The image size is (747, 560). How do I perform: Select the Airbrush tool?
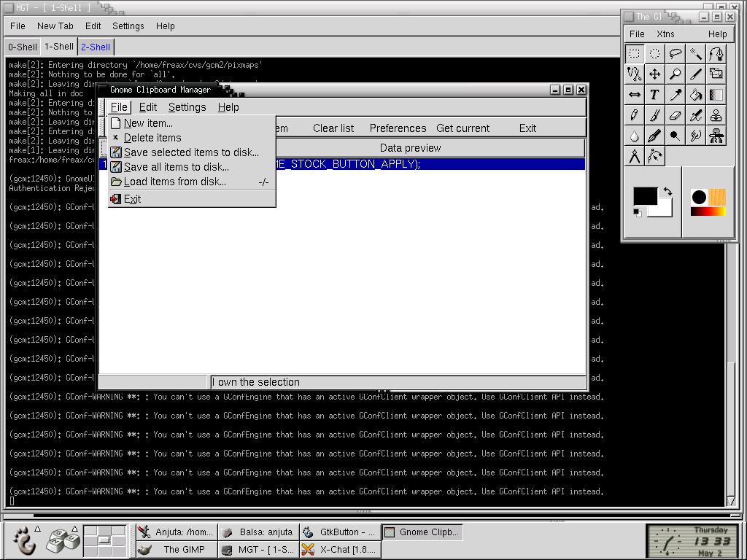[x=695, y=114]
